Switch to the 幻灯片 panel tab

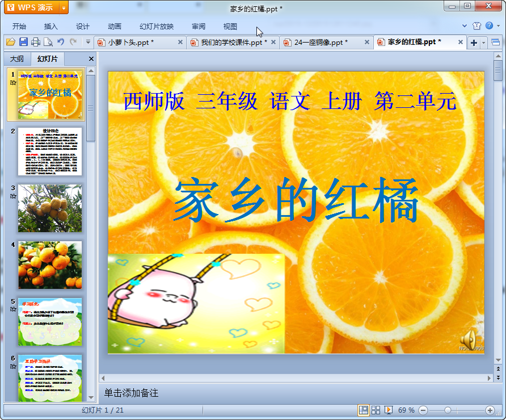pyautogui.click(x=48, y=59)
